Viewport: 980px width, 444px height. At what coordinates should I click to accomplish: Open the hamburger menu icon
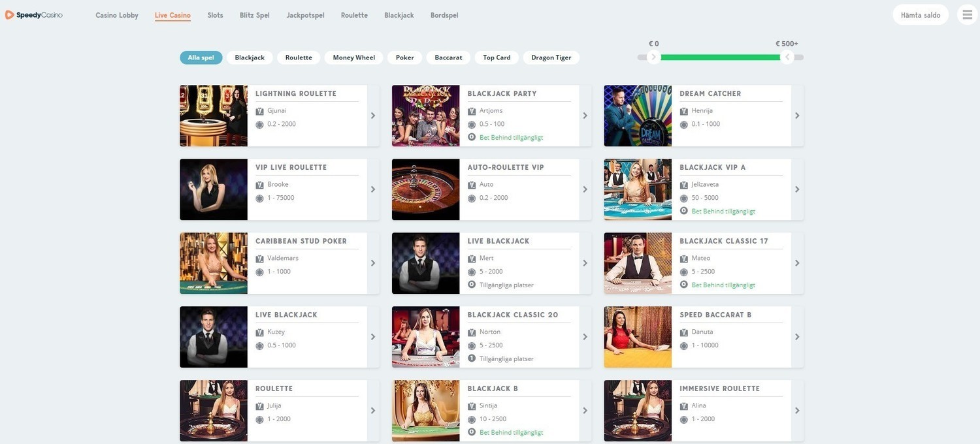click(x=968, y=14)
